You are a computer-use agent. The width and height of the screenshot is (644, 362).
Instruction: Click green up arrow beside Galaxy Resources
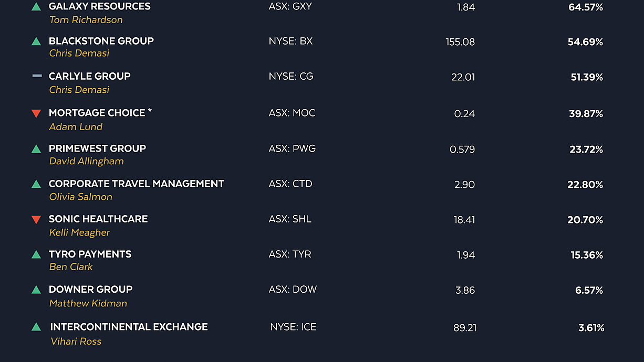(x=36, y=7)
